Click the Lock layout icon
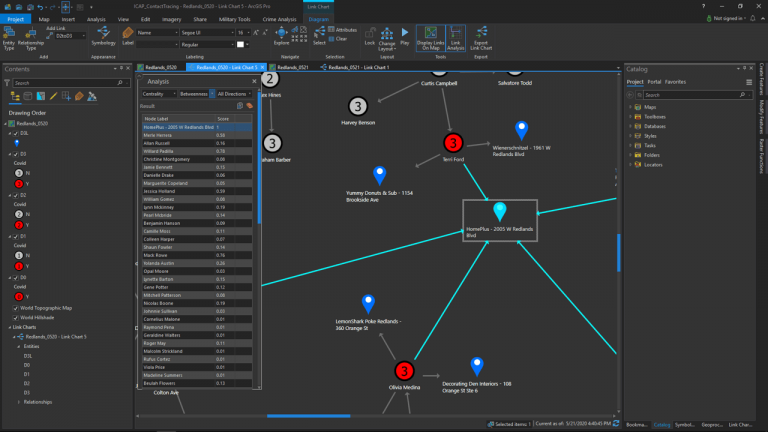The image size is (768, 432). click(370, 36)
